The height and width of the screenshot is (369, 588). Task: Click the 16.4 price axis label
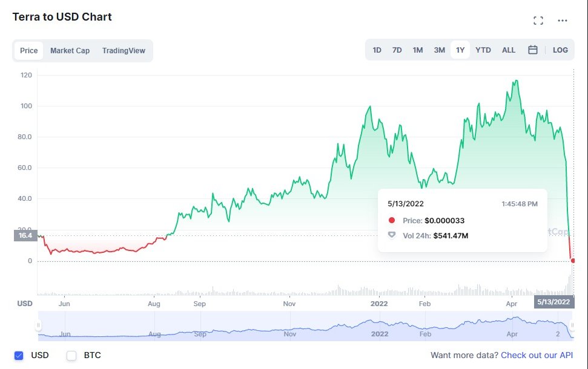pos(25,235)
